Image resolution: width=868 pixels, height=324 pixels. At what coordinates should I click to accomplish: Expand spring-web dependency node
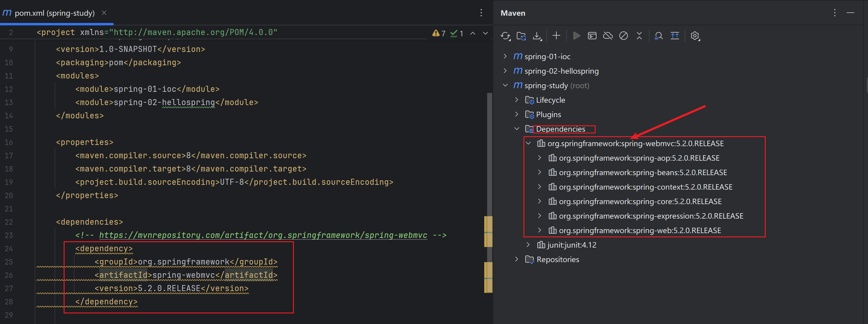pos(540,230)
